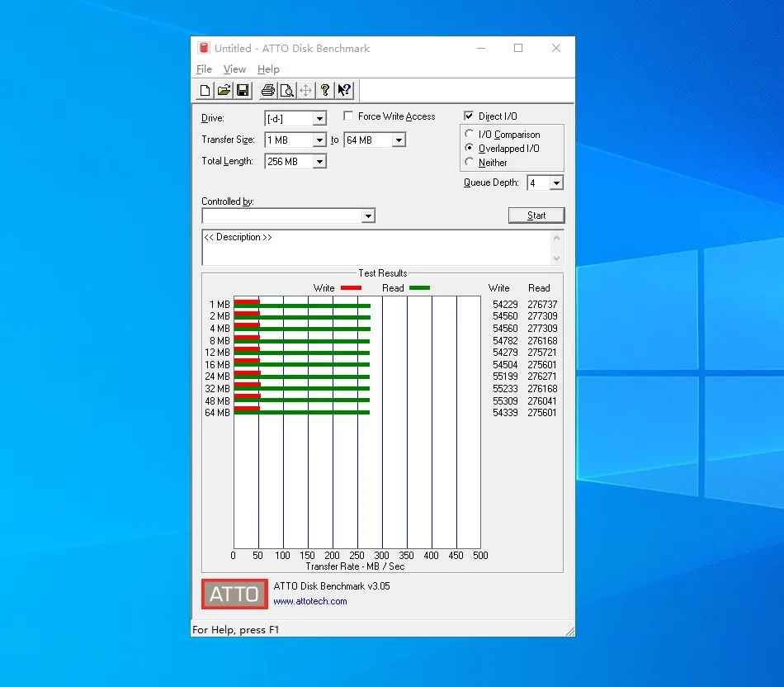Screen dimensions: 784x687
Task: Click the status bar help message
Action: (235, 629)
